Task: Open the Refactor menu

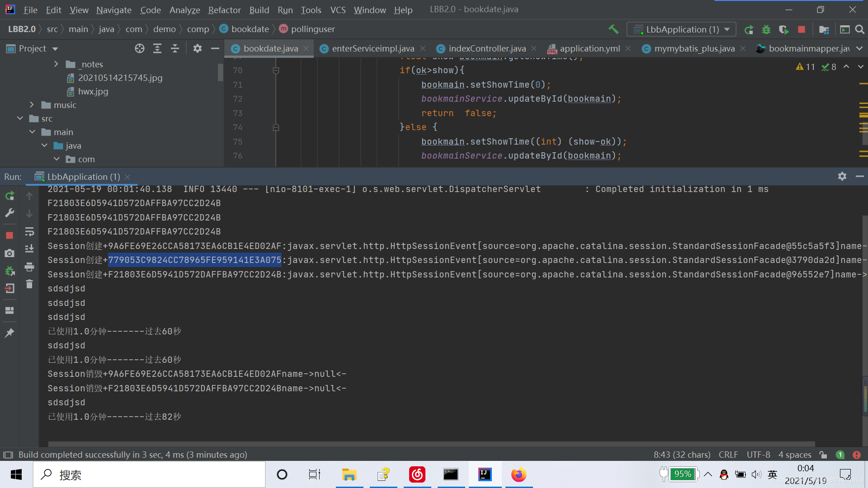Action: 224,9
